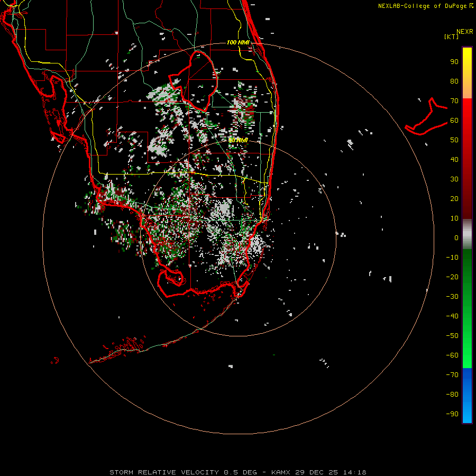476x476 pixels.
Task: Click the [KT] units label
Action: click(x=452, y=36)
